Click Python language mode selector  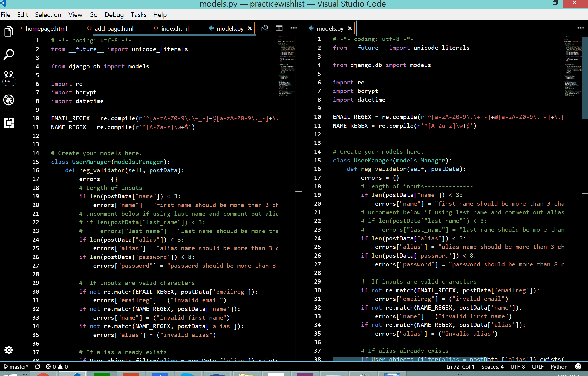click(559, 366)
